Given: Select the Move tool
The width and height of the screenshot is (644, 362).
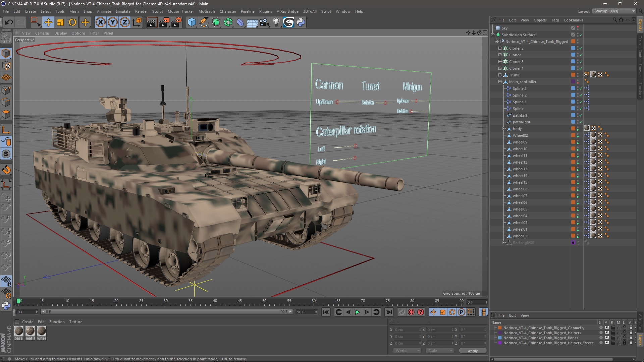Looking at the screenshot, I should pos(48,22).
